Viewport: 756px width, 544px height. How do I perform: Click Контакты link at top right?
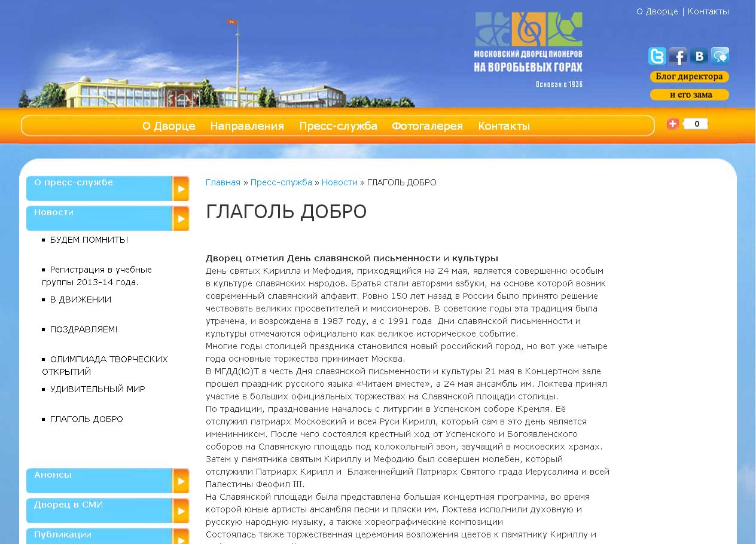[x=708, y=11]
